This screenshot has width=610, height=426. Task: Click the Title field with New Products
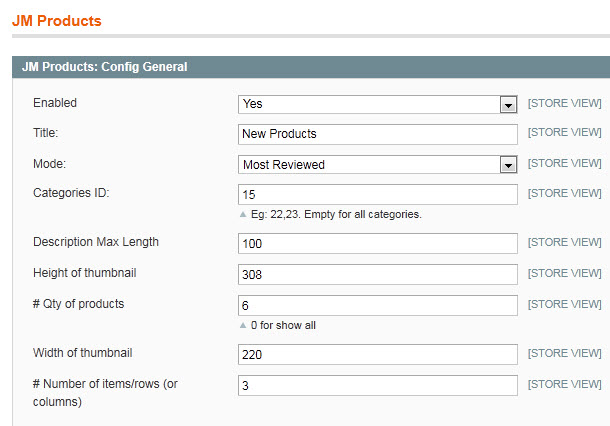point(378,134)
